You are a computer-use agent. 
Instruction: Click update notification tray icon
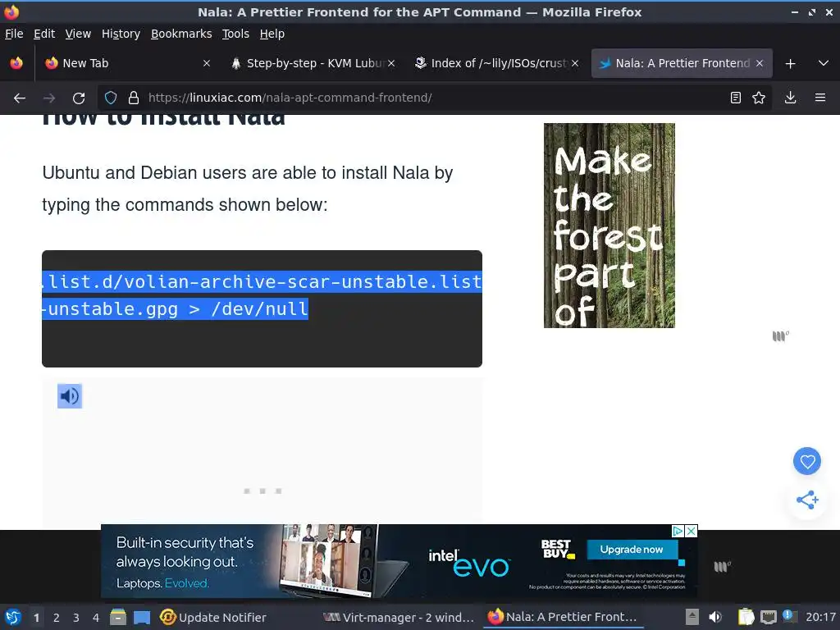(789, 616)
